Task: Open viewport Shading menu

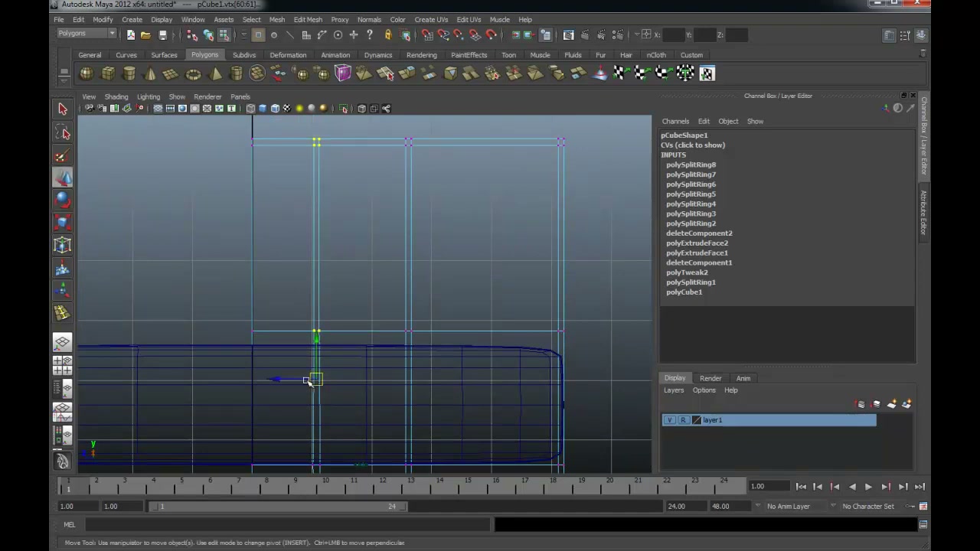Action: tap(116, 97)
